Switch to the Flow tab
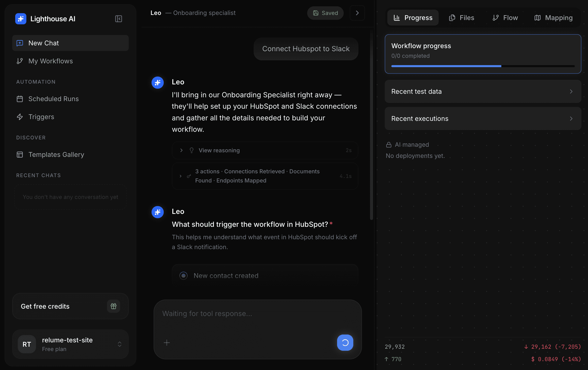The image size is (588, 370). tap(505, 18)
